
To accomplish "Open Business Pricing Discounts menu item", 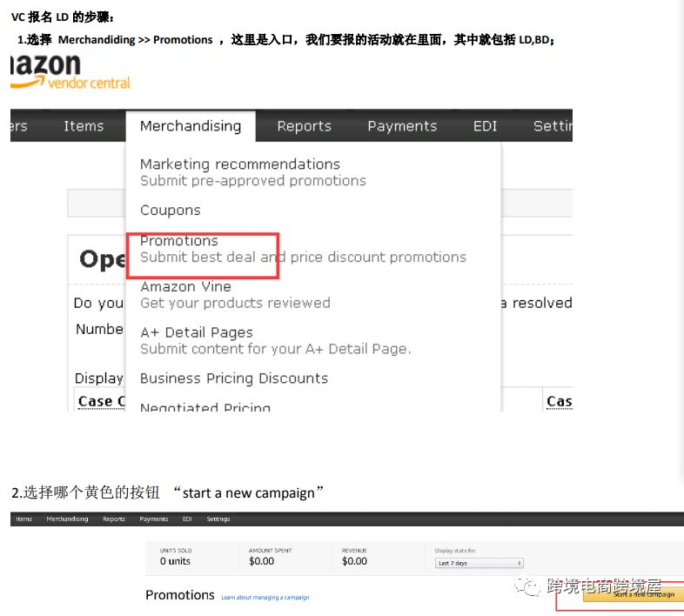I will [234, 378].
